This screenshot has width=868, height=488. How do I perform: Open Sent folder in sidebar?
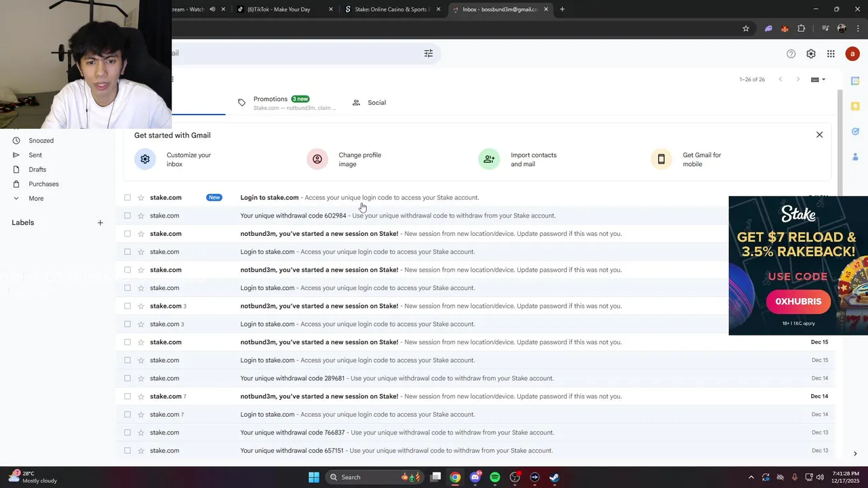[35, 155]
